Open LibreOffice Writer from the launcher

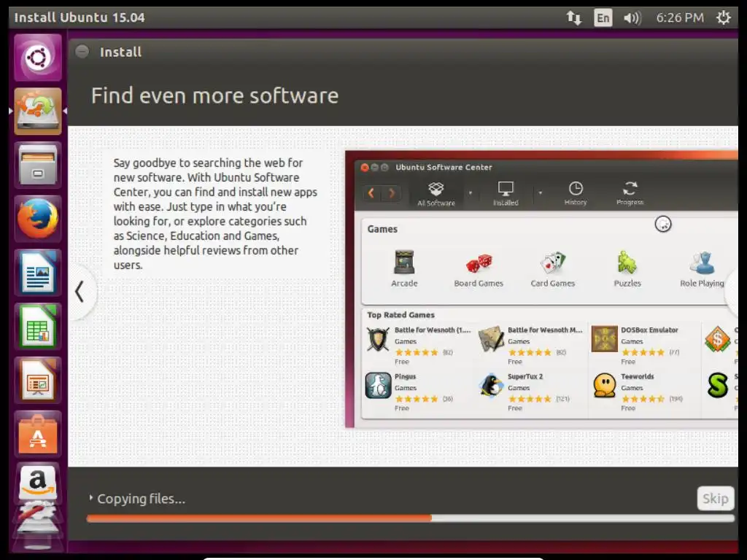coord(38,273)
